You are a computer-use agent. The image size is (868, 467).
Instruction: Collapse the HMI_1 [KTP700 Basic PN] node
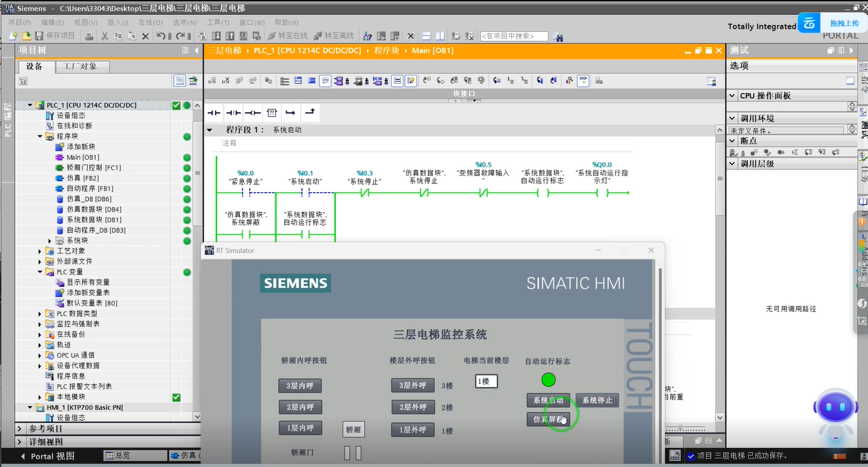29,407
